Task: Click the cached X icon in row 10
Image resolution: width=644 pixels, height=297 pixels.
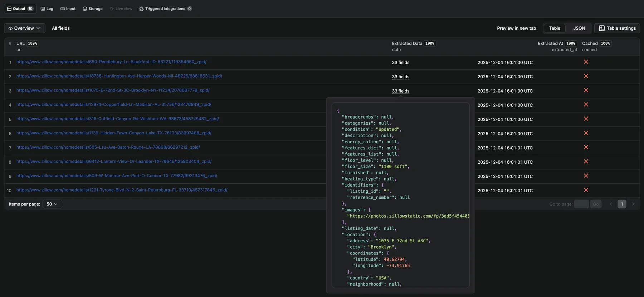Action: tap(586, 190)
